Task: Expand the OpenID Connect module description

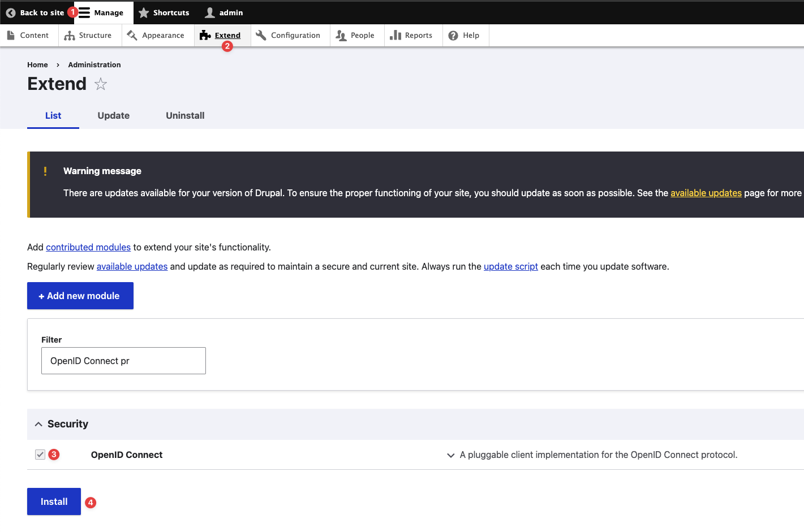Action: [x=451, y=455]
